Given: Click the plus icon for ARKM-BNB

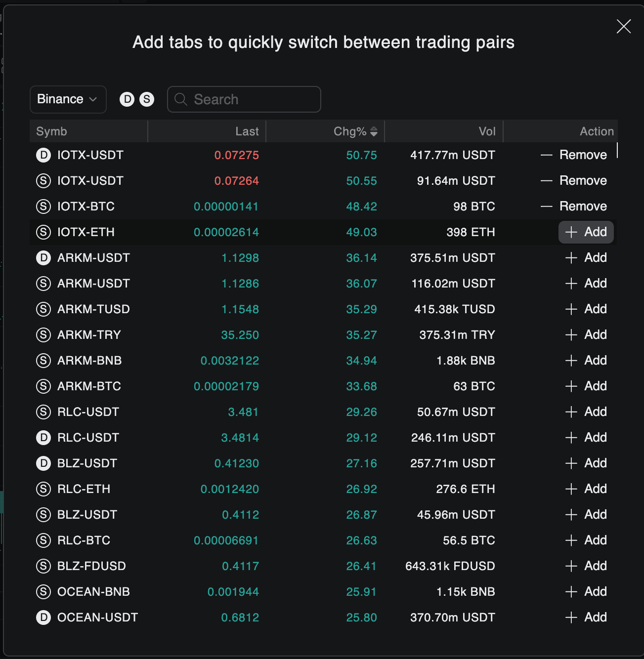Looking at the screenshot, I should (571, 361).
